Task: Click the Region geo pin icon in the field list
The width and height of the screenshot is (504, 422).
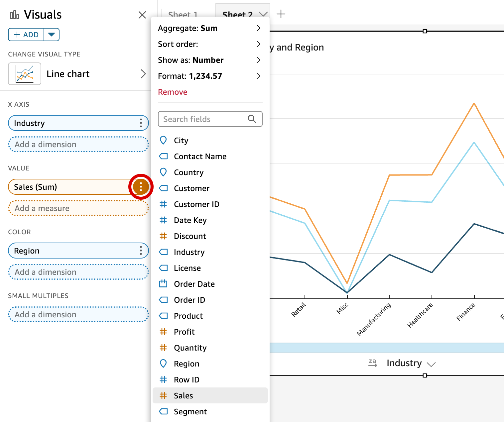Action: click(x=163, y=364)
